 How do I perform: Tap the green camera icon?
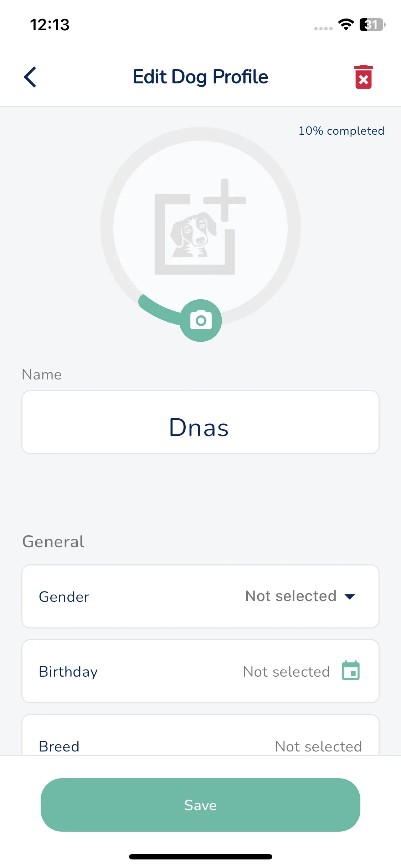(201, 320)
